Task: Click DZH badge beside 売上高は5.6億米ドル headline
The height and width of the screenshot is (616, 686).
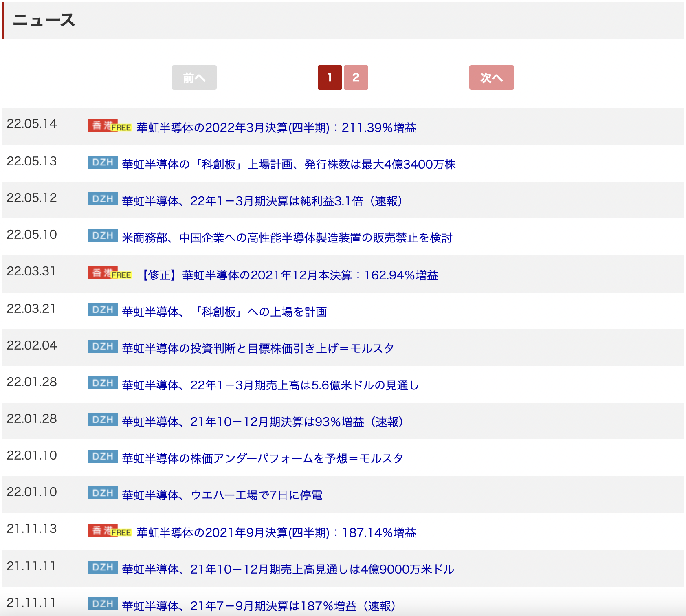Action: 103,383
